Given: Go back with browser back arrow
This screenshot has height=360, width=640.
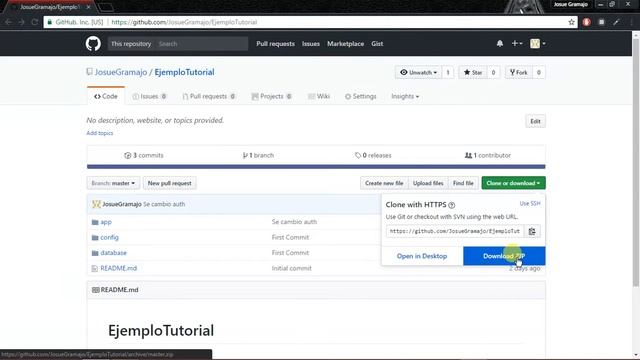Looking at the screenshot, I should (x=8, y=22).
